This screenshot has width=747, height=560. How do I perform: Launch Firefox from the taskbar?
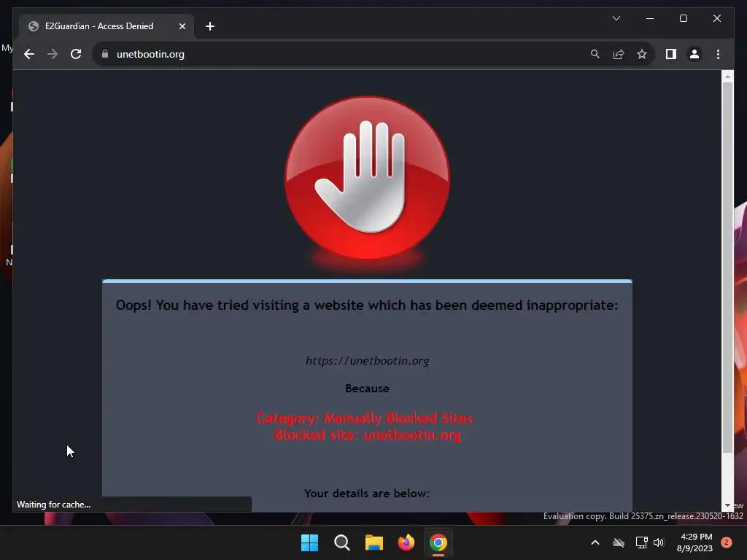click(x=406, y=542)
